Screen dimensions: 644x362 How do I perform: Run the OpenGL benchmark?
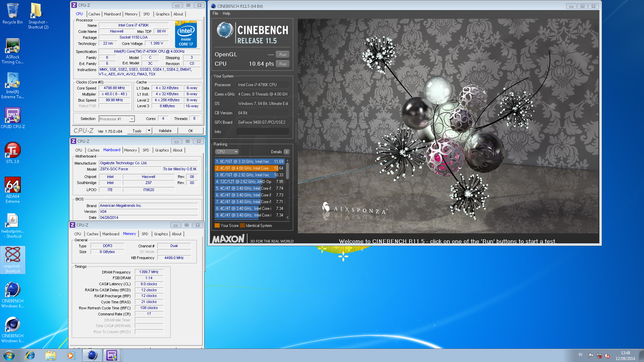coord(283,55)
